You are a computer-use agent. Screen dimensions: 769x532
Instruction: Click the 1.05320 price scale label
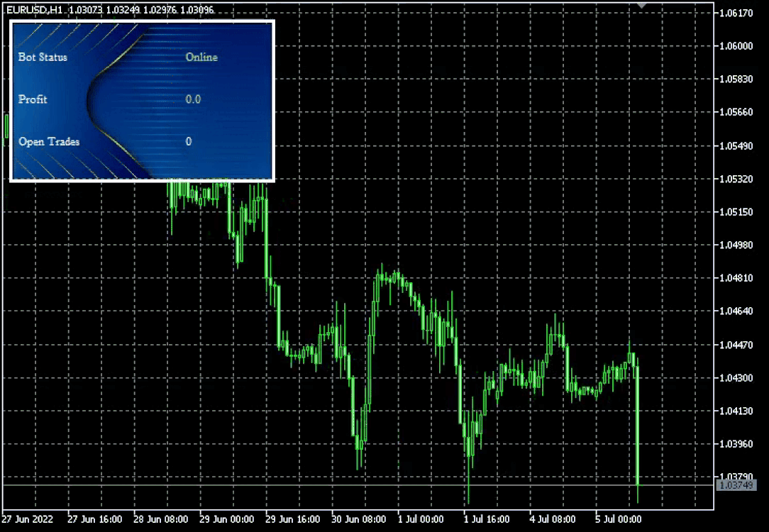tap(736, 179)
